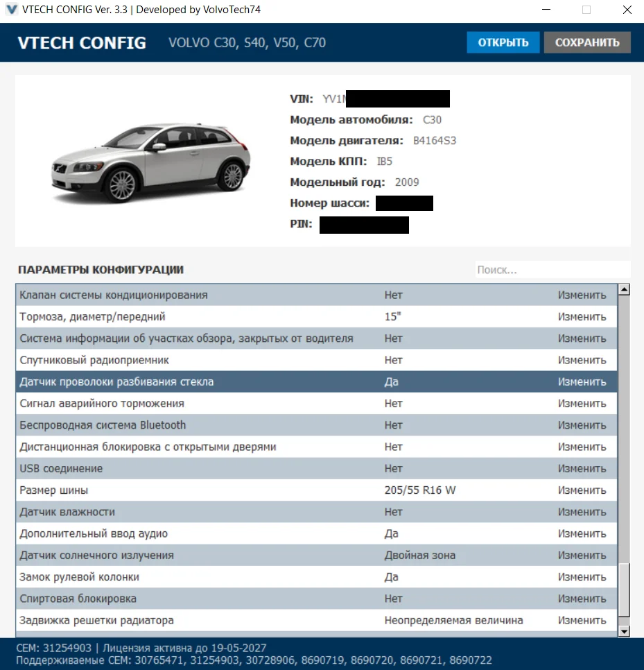Select the Замок рулевой колонки row name
644x670 pixels.
[80, 577]
